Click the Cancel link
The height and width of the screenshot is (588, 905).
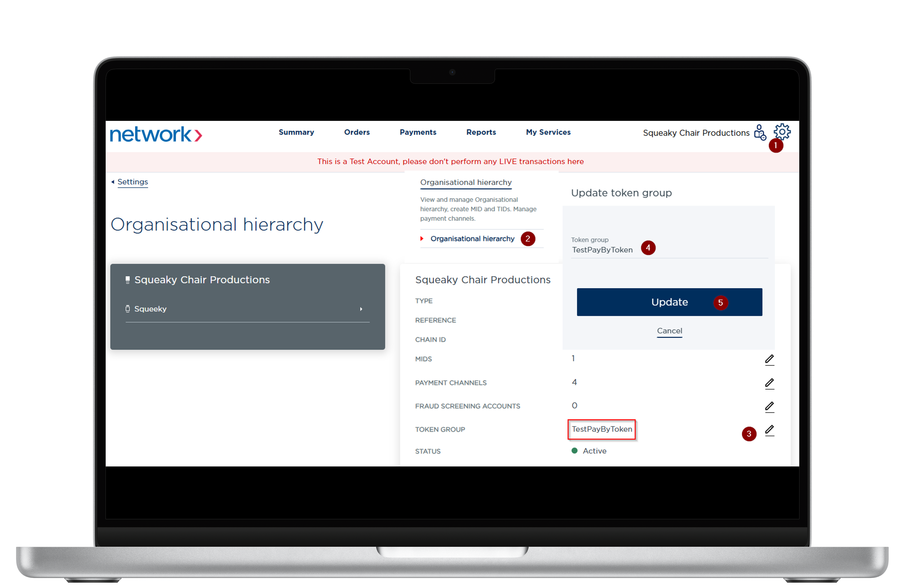[669, 331]
